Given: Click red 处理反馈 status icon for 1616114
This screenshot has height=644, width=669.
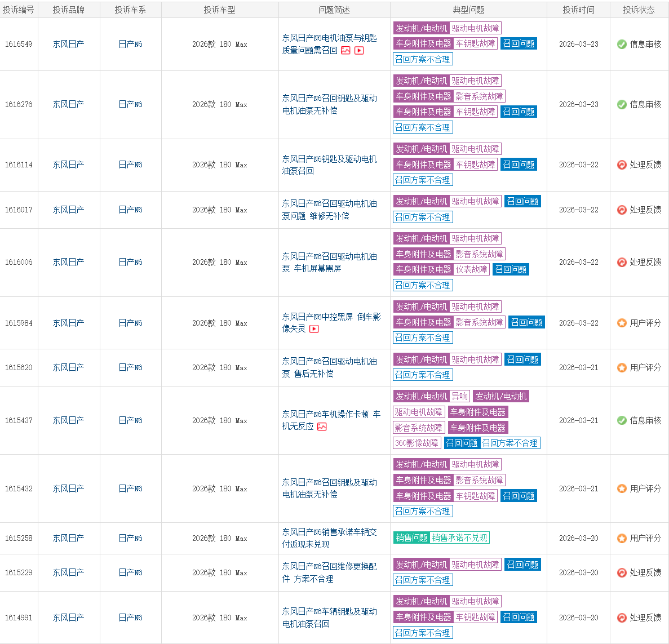Looking at the screenshot, I should [622, 165].
